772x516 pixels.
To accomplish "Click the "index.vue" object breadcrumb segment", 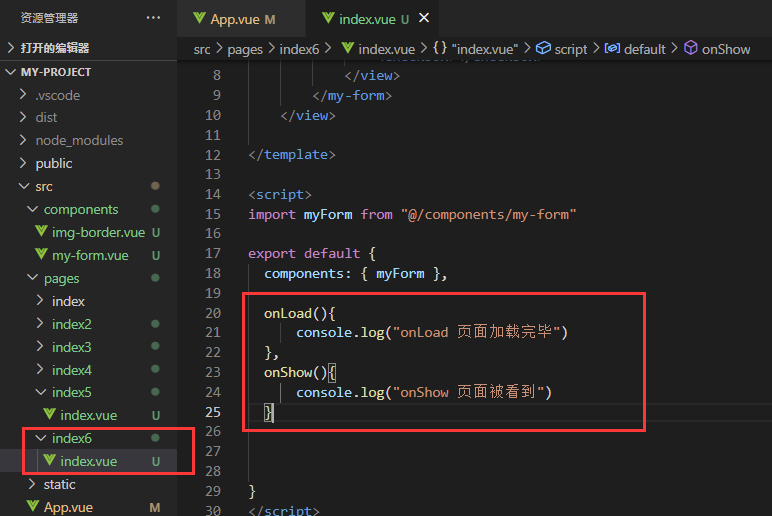I will tap(485, 49).
